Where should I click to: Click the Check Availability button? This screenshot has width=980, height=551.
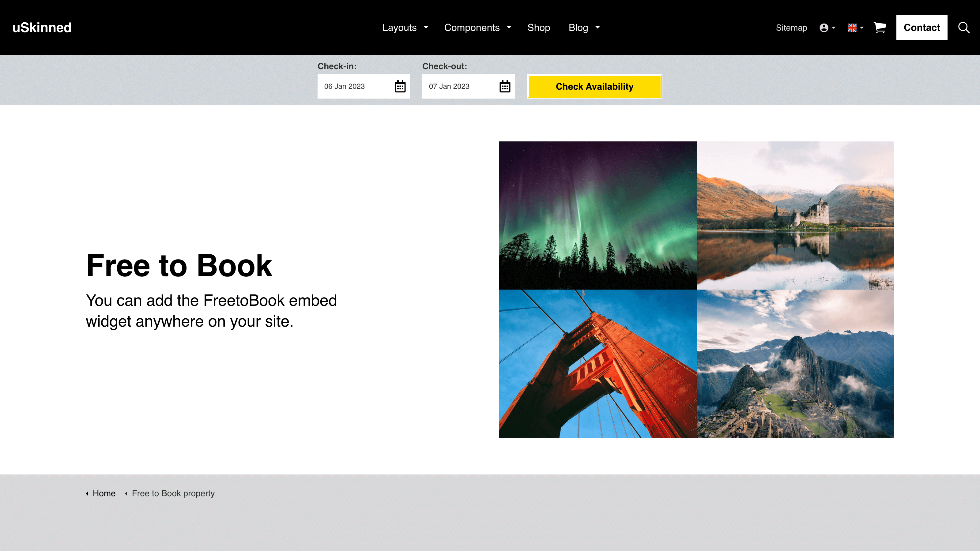[594, 86]
